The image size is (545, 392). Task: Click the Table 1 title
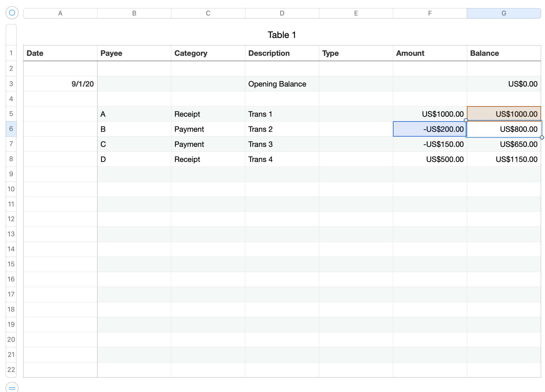(282, 35)
